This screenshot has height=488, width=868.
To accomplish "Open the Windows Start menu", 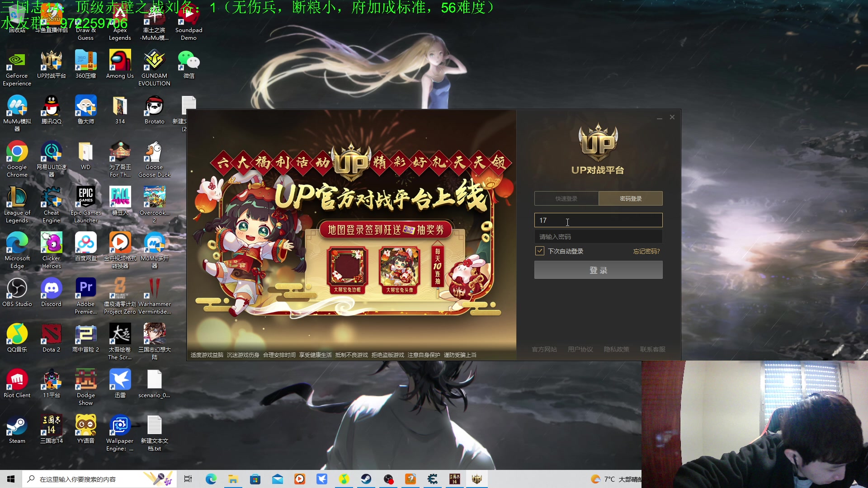I will (11, 479).
